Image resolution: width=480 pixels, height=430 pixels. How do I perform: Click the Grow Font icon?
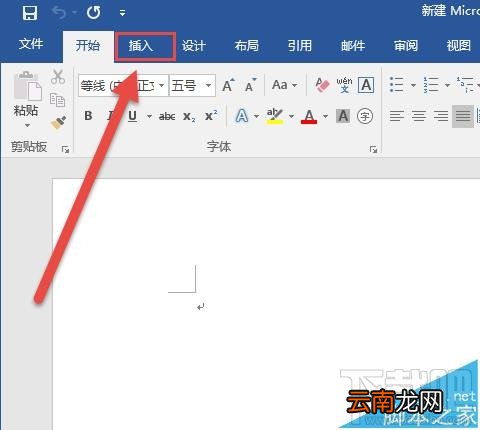228,85
